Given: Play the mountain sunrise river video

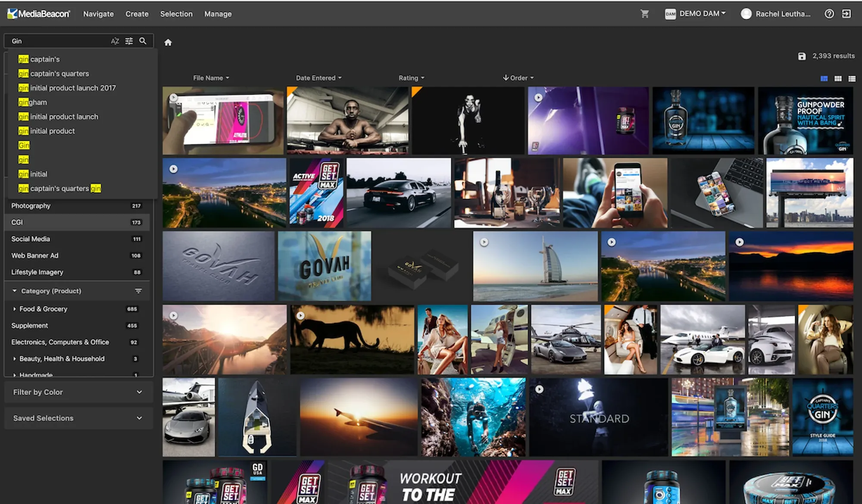Looking at the screenshot, I should (173, 315).
